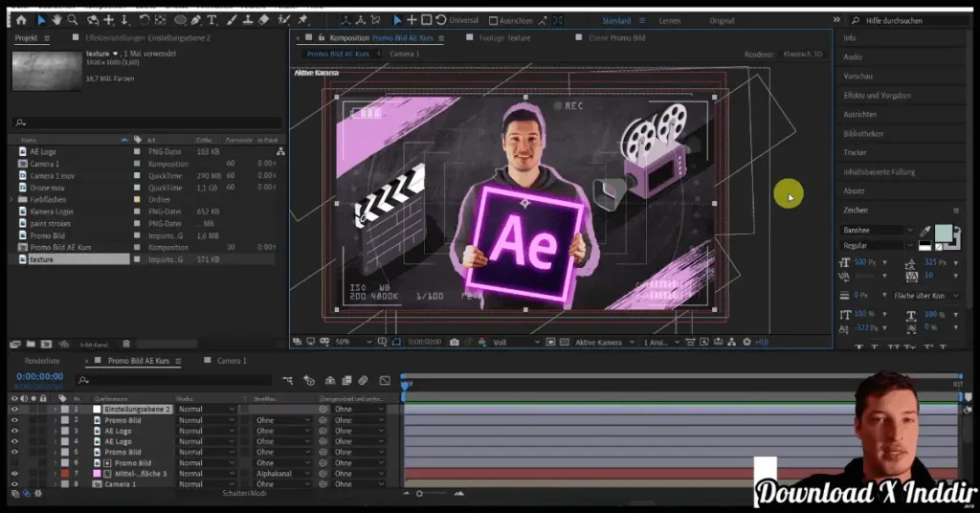Open the composition flowchart icon in viewer
The image size is (980, 513).
point(732,342)
